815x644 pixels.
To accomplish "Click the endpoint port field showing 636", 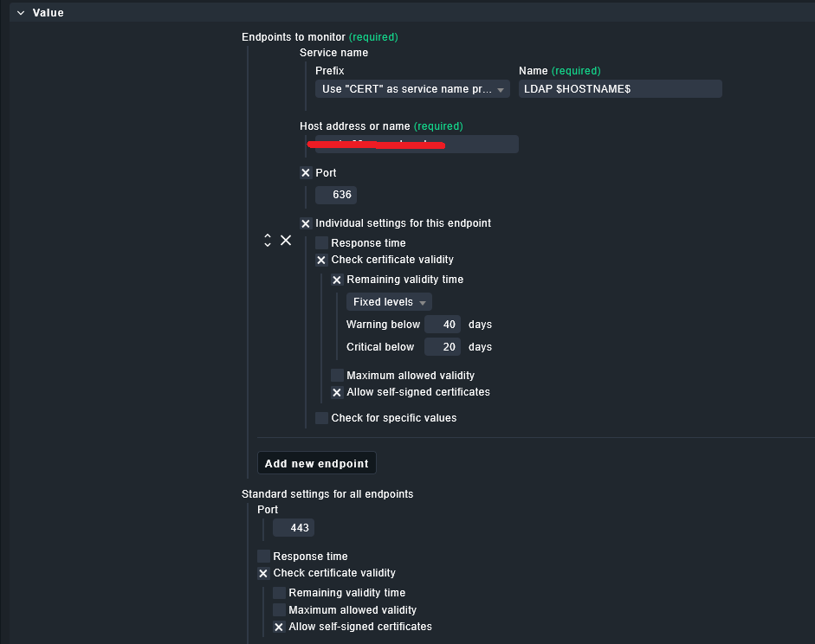I will tap(336, 195).
